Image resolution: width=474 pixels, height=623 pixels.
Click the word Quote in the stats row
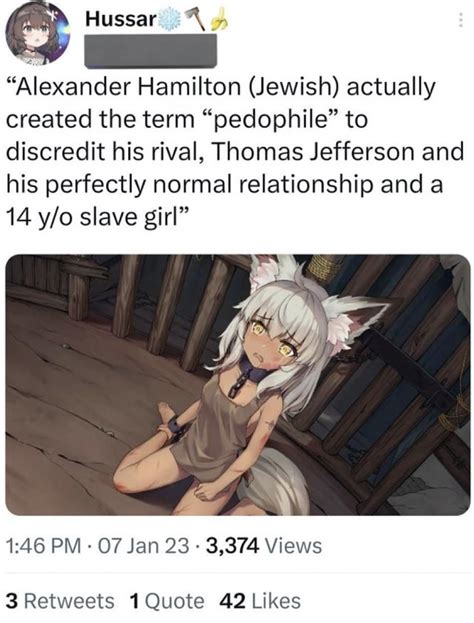[x=174, y=601]
